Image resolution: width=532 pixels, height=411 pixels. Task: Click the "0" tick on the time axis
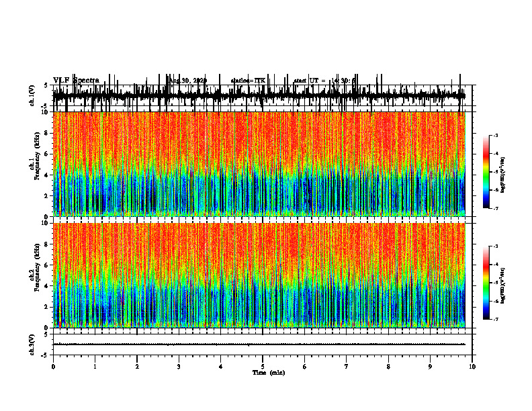click(53, 367)
